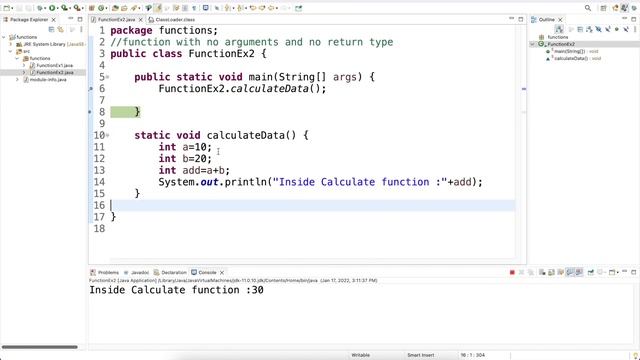Image resolution: width=640 pixels, height=360 pixels.
Task: Open dropdown arrow next to Debug icon
Action: pos(45,9)
